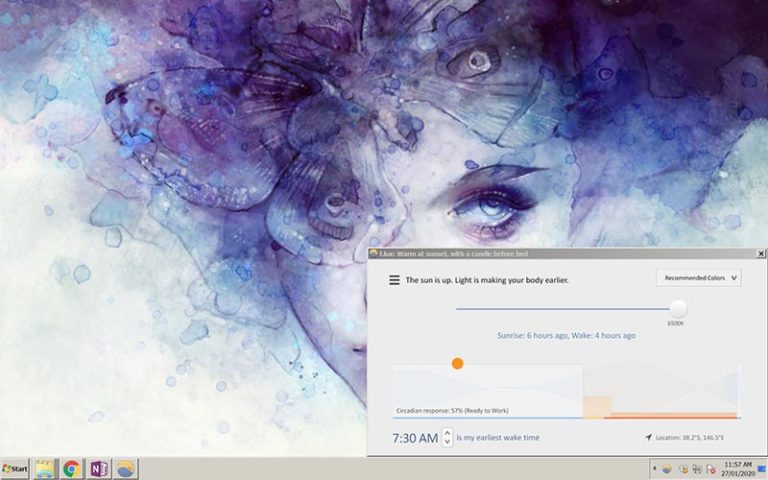Launch Google Chrome from the taskbar

pos(72,469)
